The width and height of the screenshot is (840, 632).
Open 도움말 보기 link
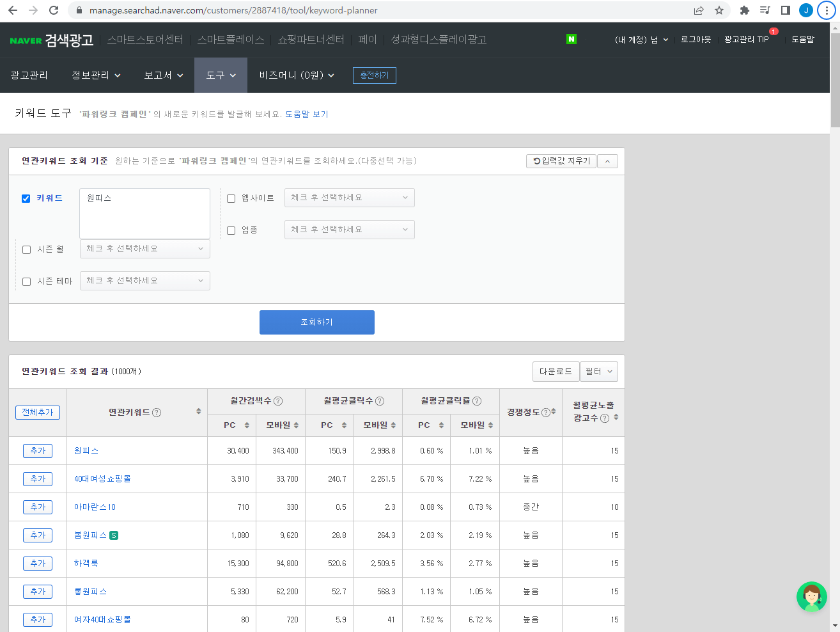307,114
